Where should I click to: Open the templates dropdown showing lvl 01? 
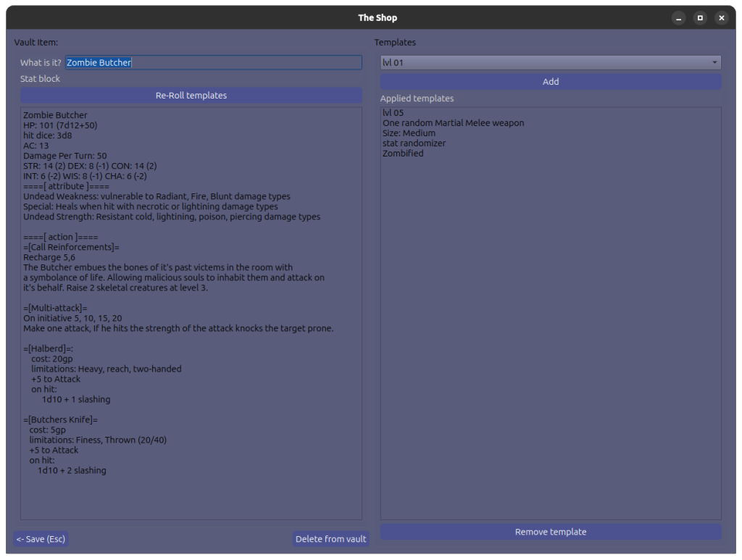pyautogui.click(x=551, y=63)
